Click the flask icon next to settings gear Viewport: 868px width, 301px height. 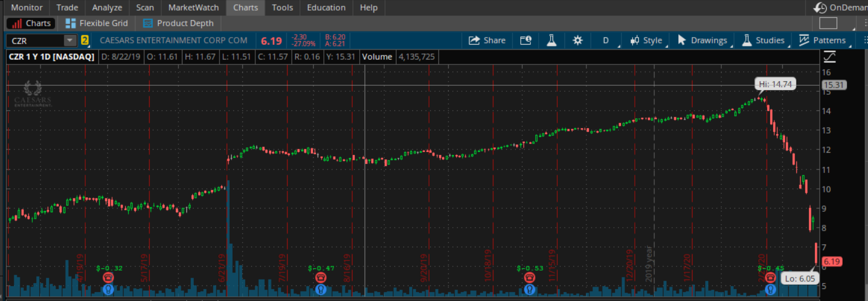pyautogui.click(x=551, y=41)
